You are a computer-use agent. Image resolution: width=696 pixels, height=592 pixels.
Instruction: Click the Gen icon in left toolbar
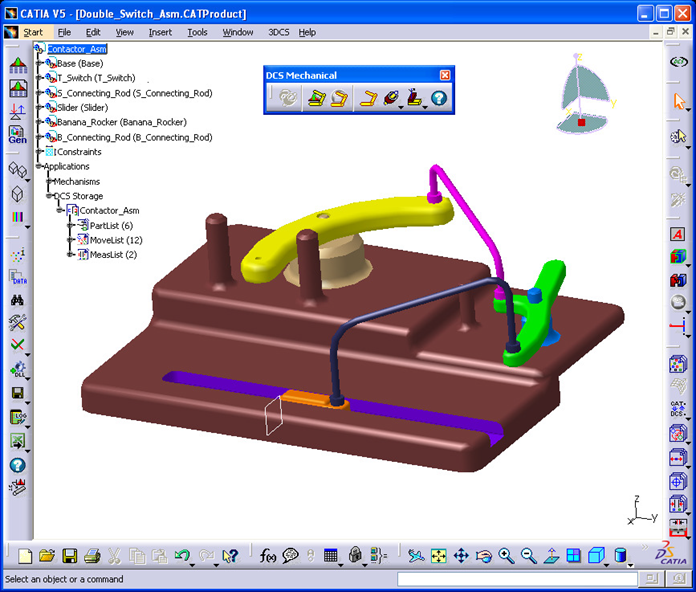tap(17, 135)
